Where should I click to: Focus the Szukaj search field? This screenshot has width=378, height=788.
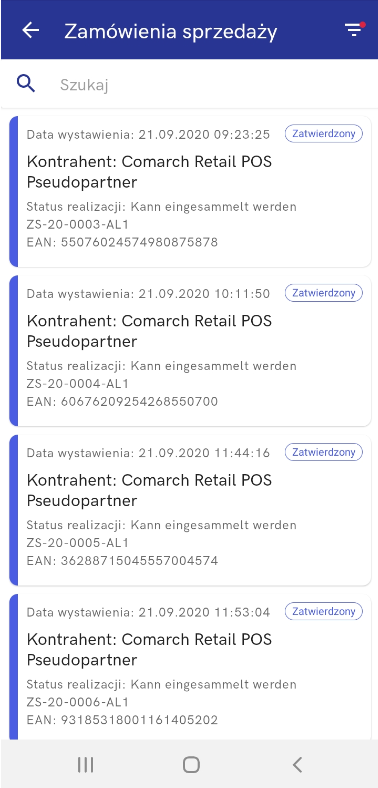click(211, 84)
